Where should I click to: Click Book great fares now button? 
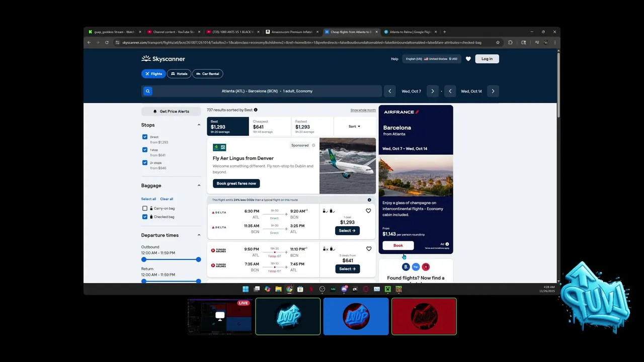236,184
